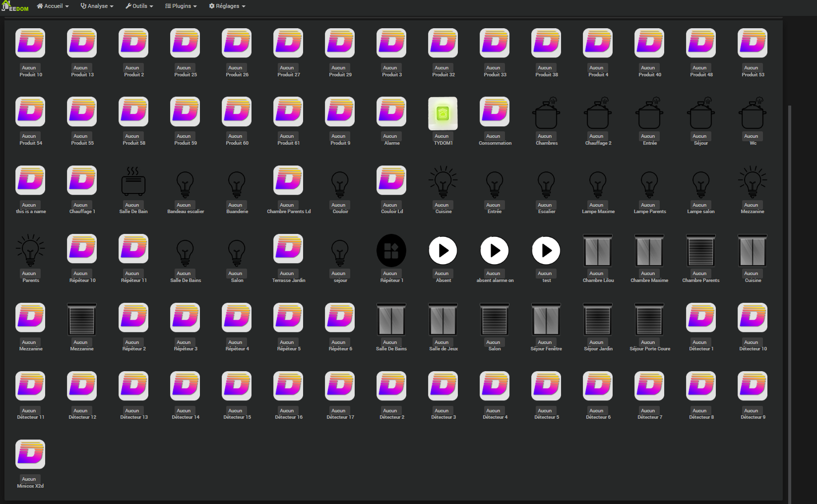
Task: Open the Minicox X2d device icon
Action: point(30,454)
